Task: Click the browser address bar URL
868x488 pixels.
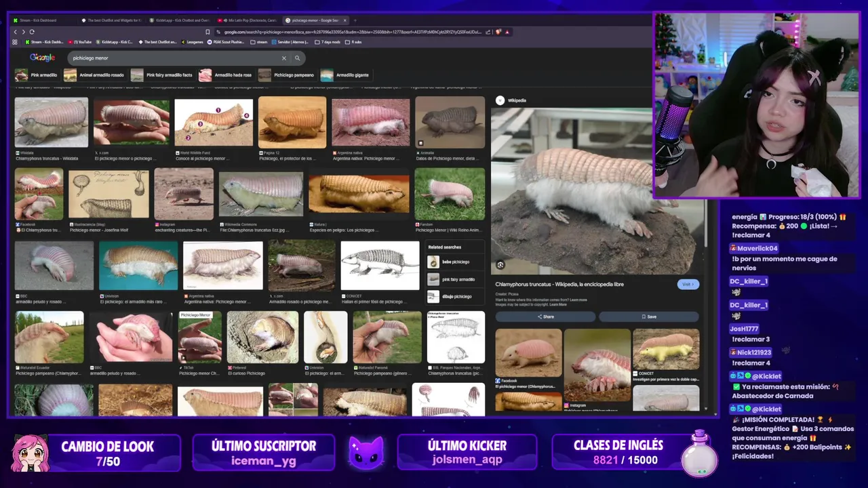Action: [353, 32]
